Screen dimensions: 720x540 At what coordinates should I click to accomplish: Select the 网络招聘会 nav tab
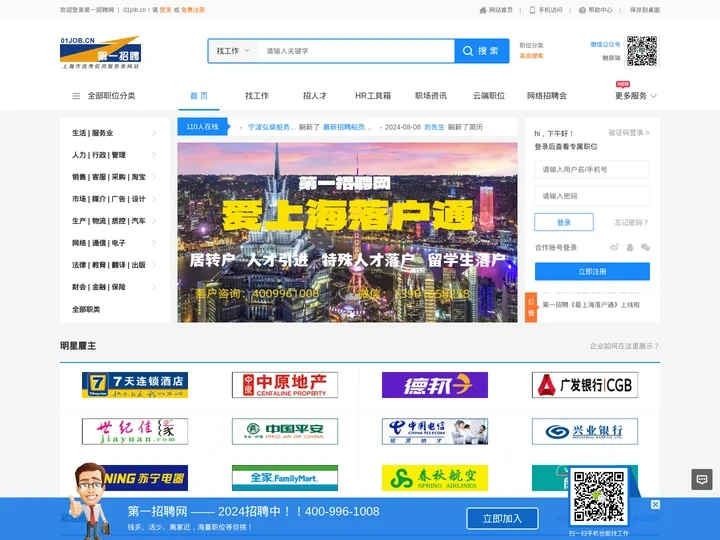coord(547,96)
